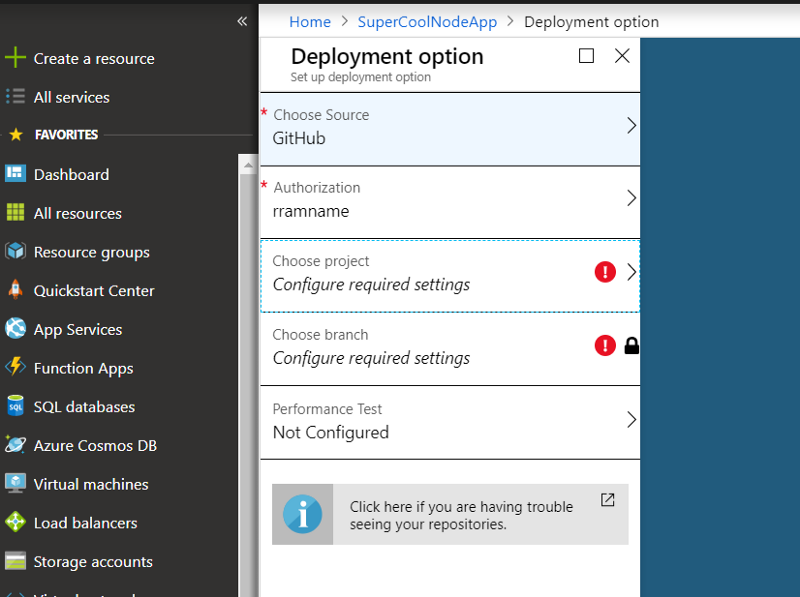
Task: Expand the Authorization chevron
Action: 631,198
